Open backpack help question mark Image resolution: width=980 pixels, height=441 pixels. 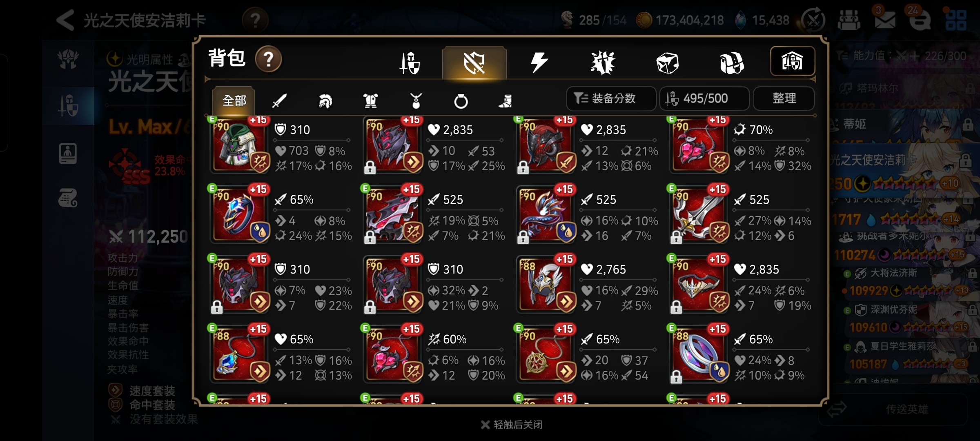[x=268, y=59]
